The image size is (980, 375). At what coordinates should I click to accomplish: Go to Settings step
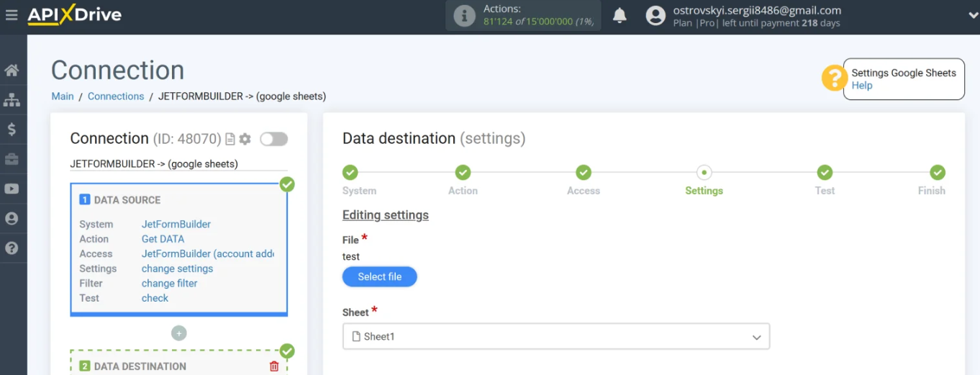704,173
